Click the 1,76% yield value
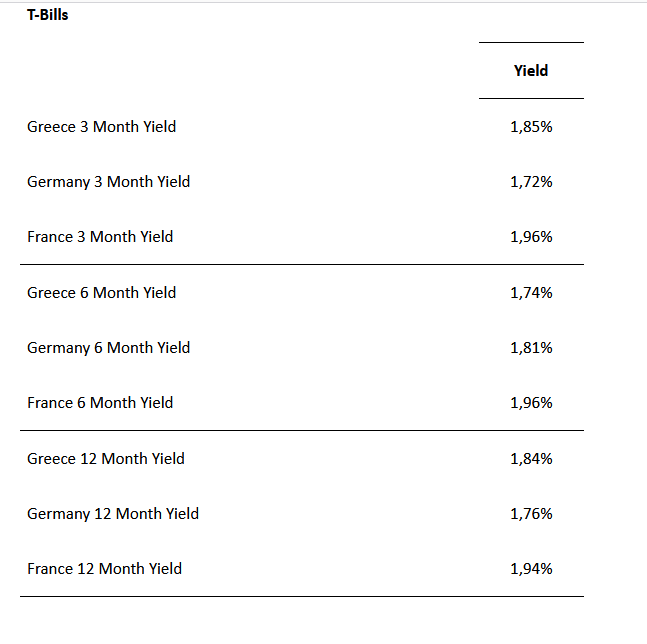The height and width of the screenshot is (644, 647). click(531, 514)
